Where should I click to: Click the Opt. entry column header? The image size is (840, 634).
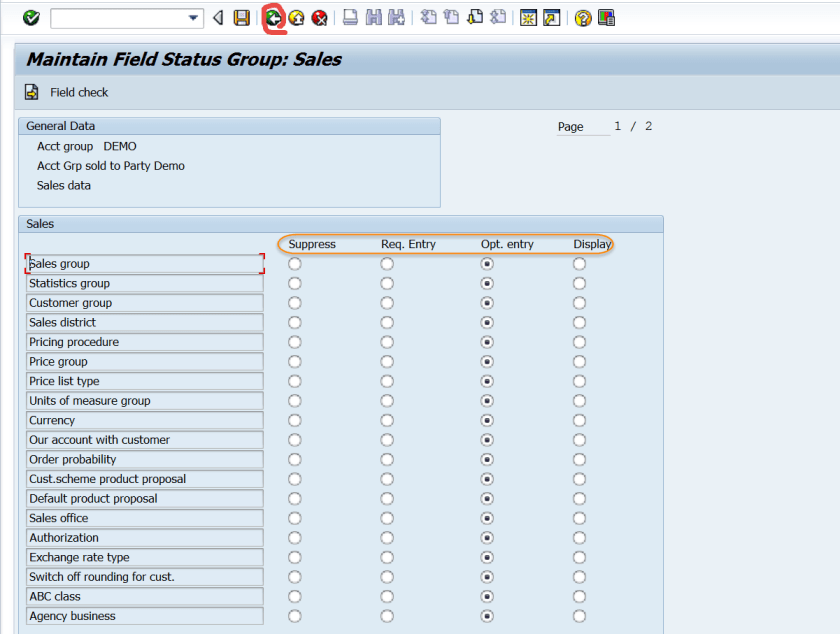pyautogui.click(x=507, y=244)
